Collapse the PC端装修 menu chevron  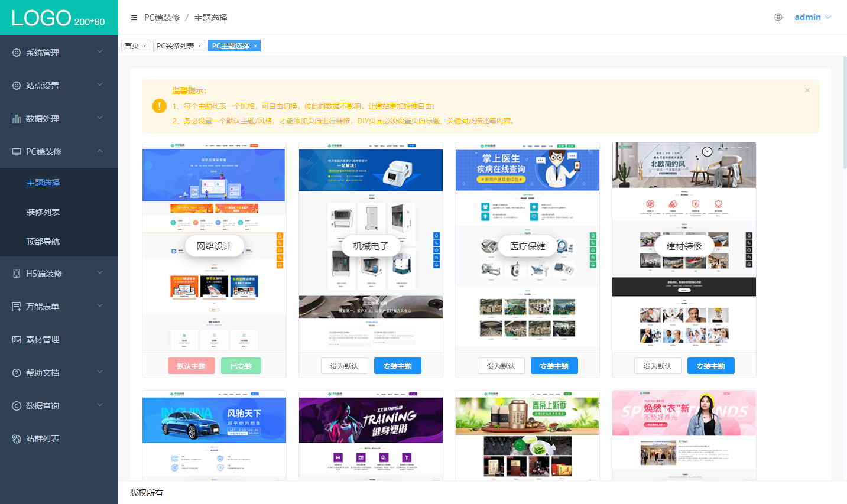[100, 151]
